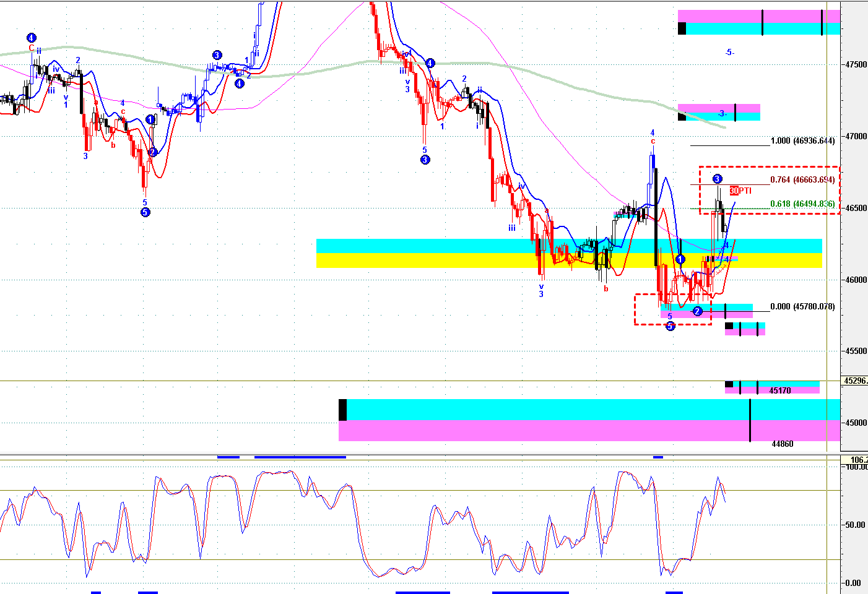
Task: Select black handle at left of large cyan zone
Action: [342, 410]
